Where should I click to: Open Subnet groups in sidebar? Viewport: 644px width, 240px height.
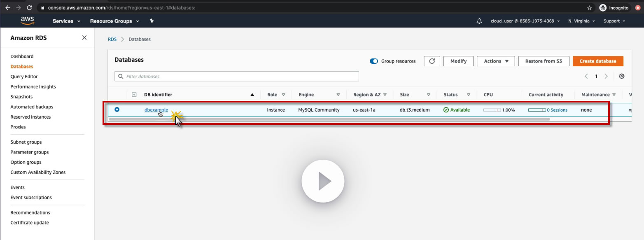tap(26, 142)
